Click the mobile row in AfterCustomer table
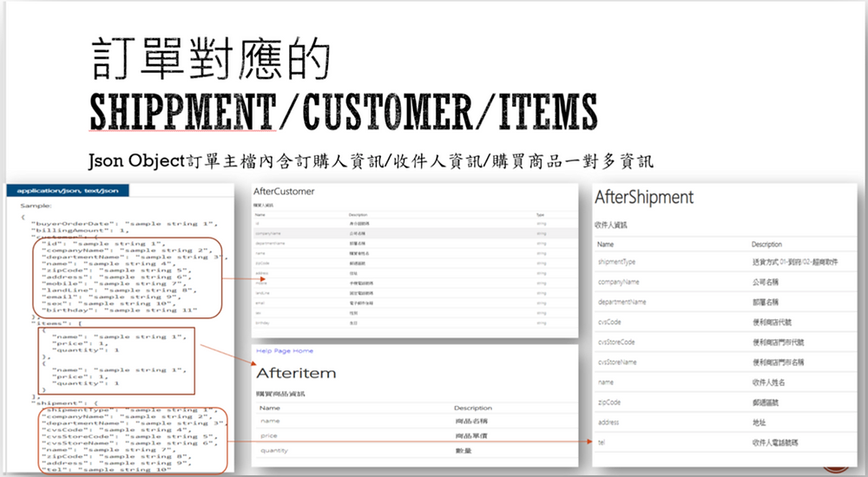This screenshot has width=868, height=477. tap(414, 284)
